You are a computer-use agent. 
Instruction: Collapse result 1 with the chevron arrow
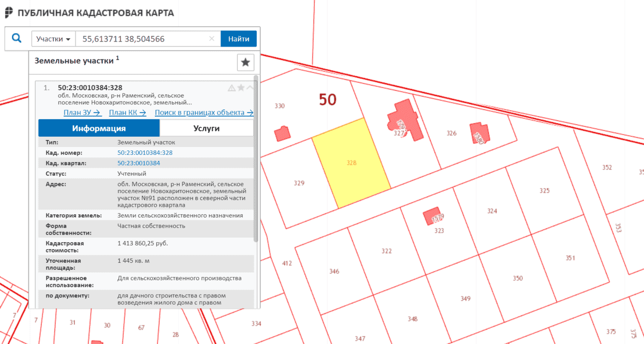pos(250,88)
